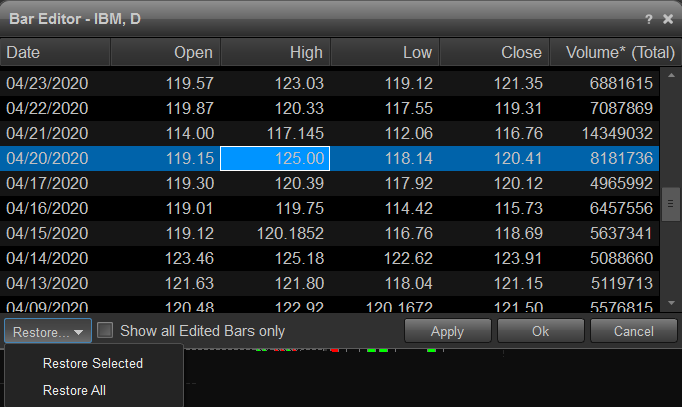Select the 04/20/2020 date cell
The height and width of the screenshot is (407, 682).
point(47,158)
